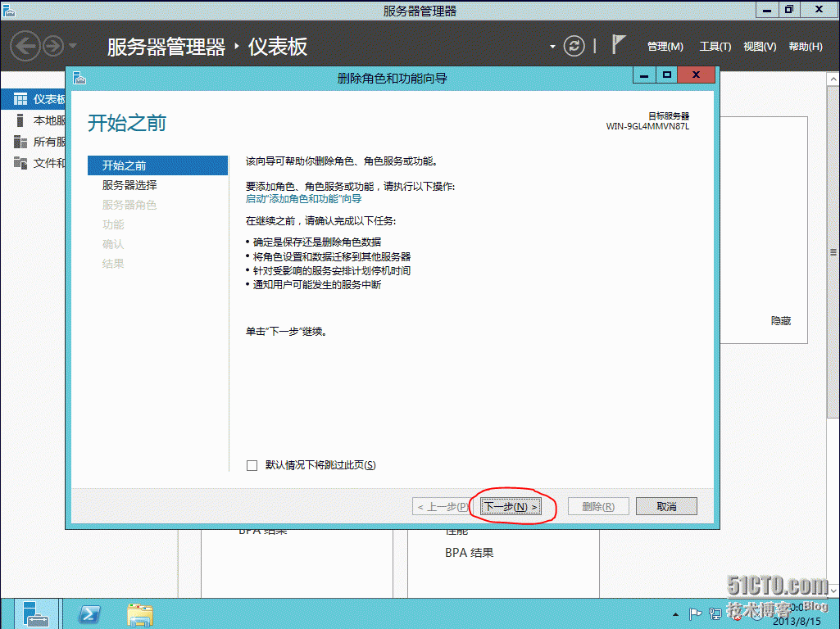The width and height of the screenshot is (840, 629).
Task: Click BPA 结果 in right dashboard tile
Action: coord(470,553)
